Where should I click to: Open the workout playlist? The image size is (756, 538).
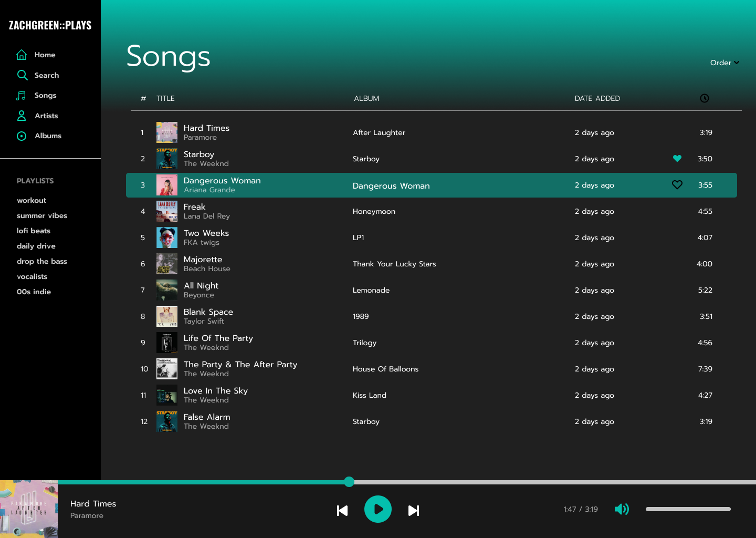coord(31,200)
